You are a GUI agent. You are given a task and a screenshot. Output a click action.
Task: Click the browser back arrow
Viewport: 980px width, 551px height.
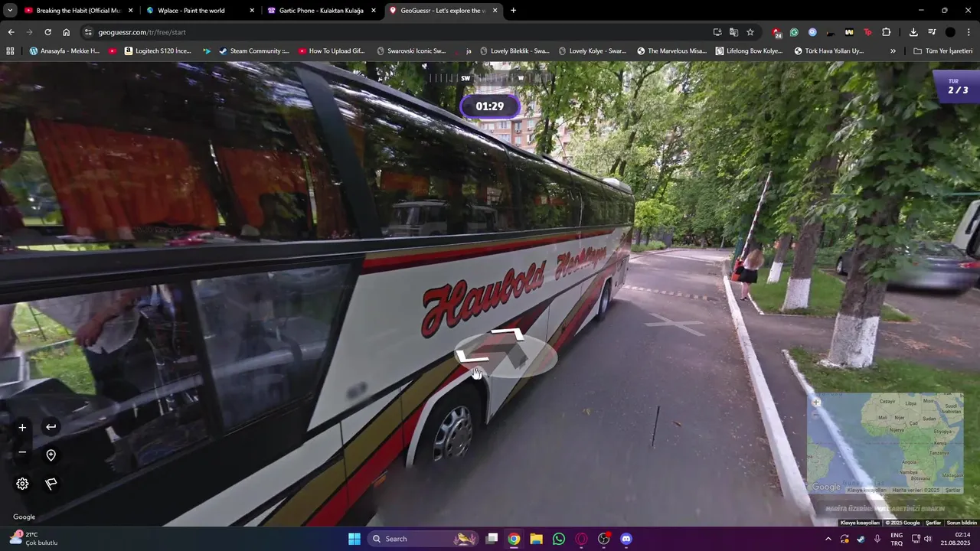(11, 32)
